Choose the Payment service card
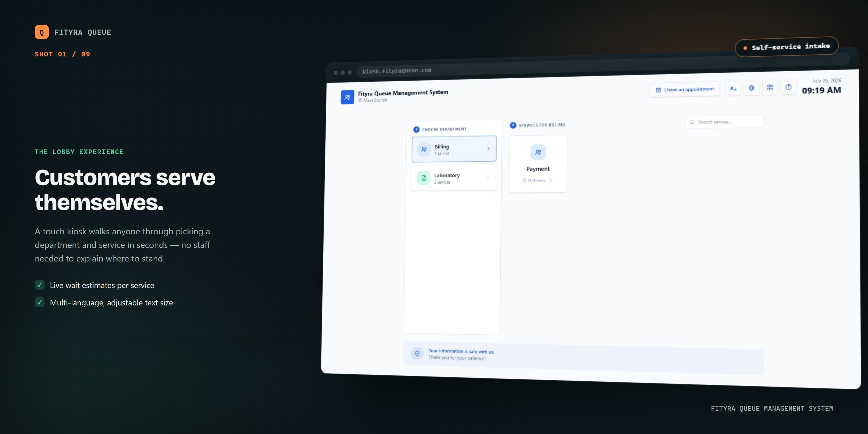The width and height of the screenshot is (868, 434). (x=538, y=164)
